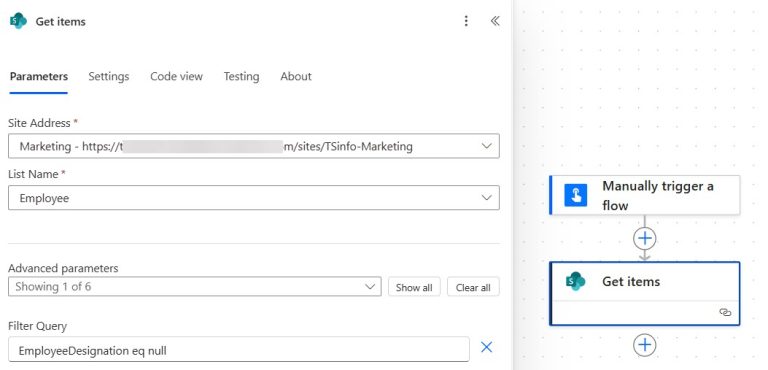Collapse the Get items panel with double chevron
768x370 pixels.
click(495, 21)
